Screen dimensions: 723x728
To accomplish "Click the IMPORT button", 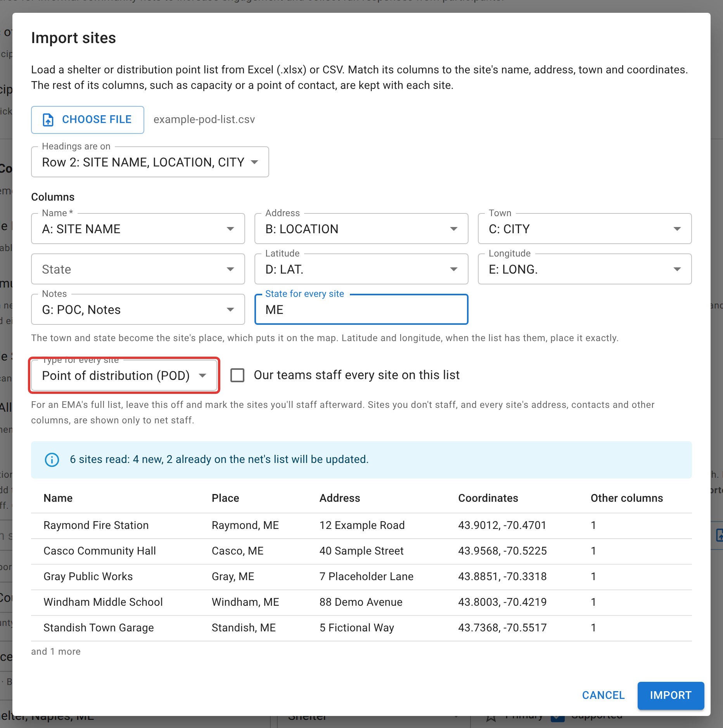I will 671,695.
